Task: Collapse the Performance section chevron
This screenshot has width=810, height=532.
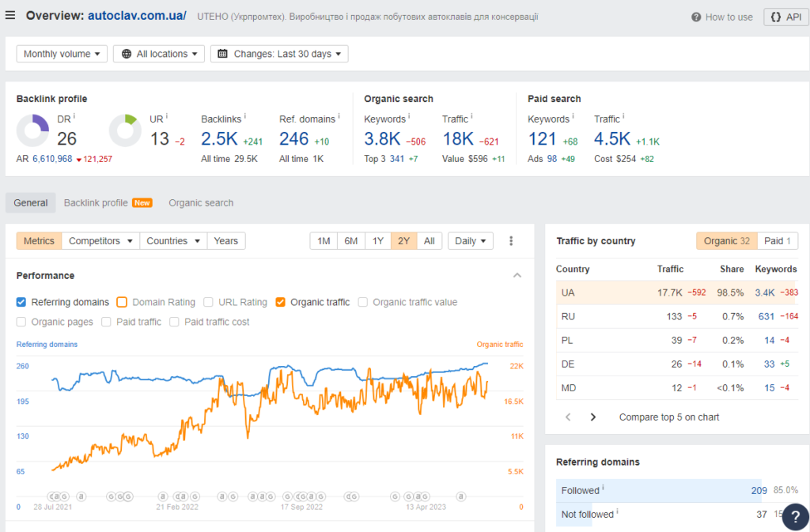Action: (x=517, y=276)
